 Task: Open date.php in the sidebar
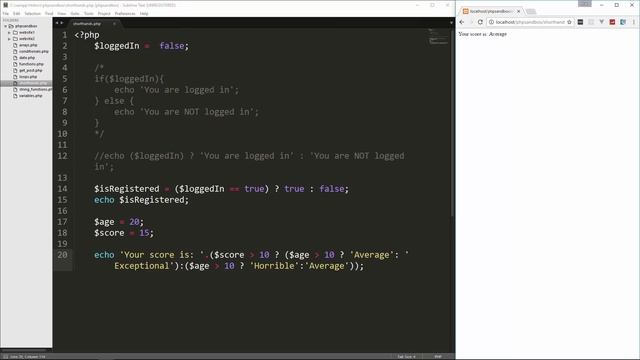coord(27,58)
